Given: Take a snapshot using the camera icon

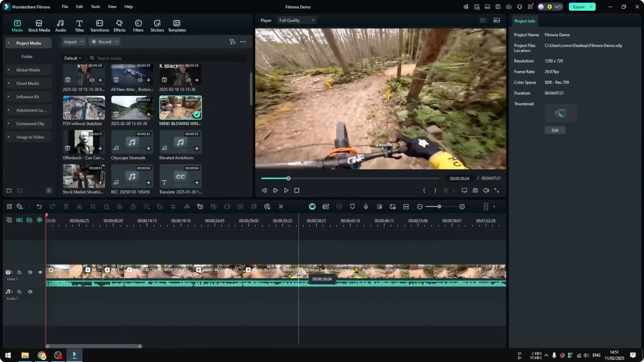Looking at the screenshot, I should 475,190.
